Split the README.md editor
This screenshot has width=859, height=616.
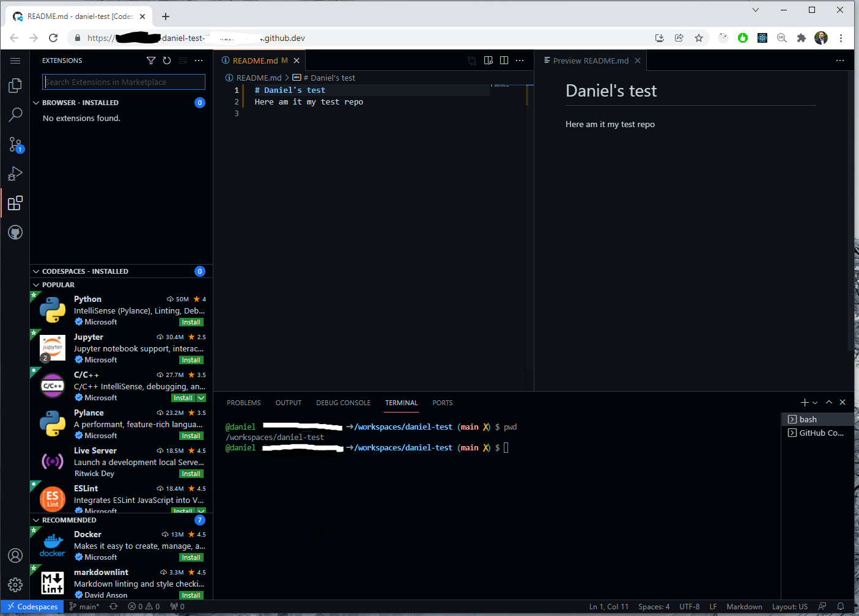tap(503, 61)
